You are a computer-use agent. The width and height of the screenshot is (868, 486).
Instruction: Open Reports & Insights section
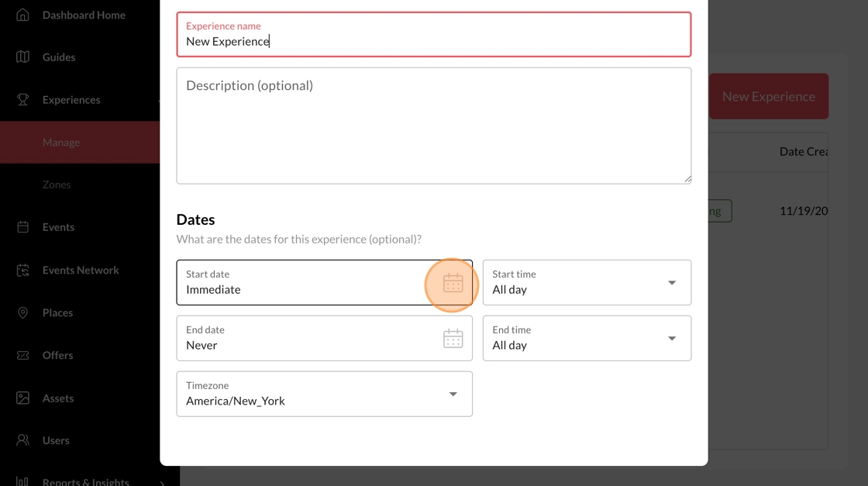[x=85, y=481]
